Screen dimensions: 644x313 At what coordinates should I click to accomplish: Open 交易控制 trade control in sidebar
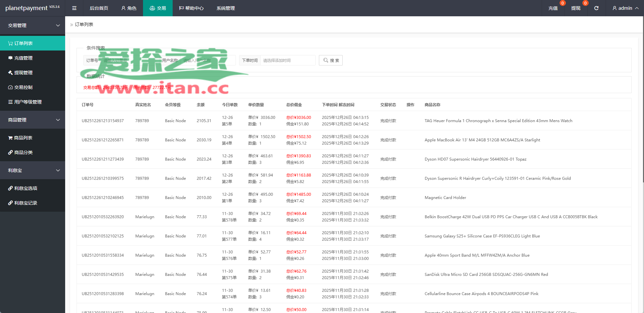tap(23, 87)
